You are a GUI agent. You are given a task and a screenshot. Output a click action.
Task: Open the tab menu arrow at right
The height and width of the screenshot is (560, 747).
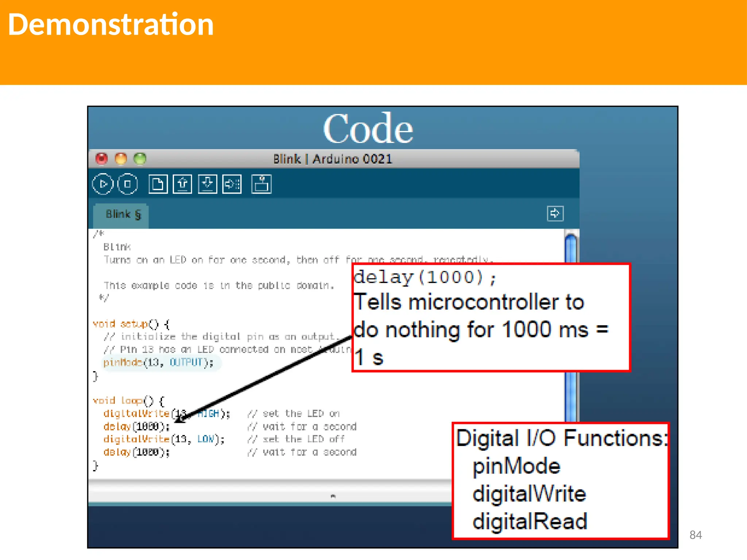555,214
